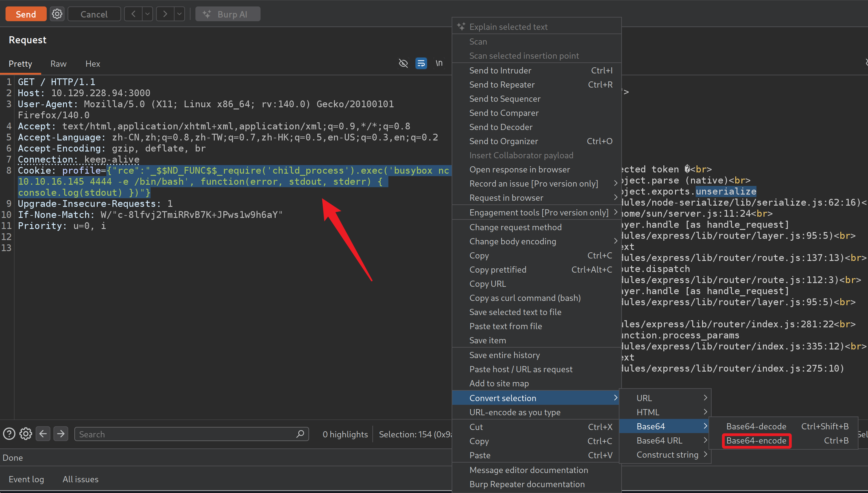The width and height of the screenshot is (868, 493).
Task: Open the search help question mark icon
Action: pyautogui.click(x=9, y=434)
